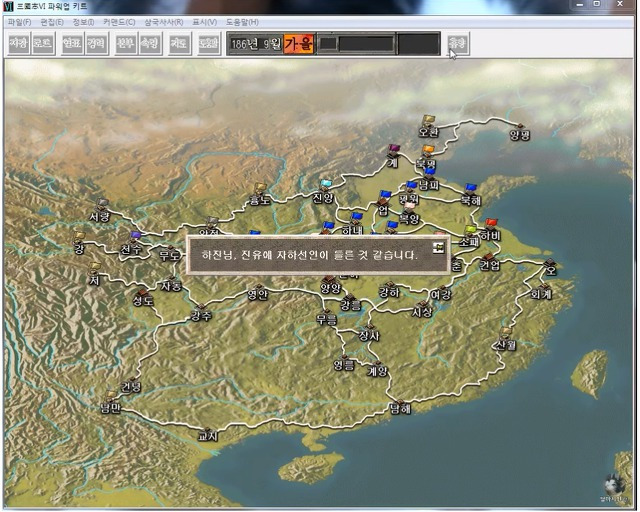The height and width of the screenshot is (512, 640).
Task: Select the 진양 city with cyan flag
Action: coord(324,192)
